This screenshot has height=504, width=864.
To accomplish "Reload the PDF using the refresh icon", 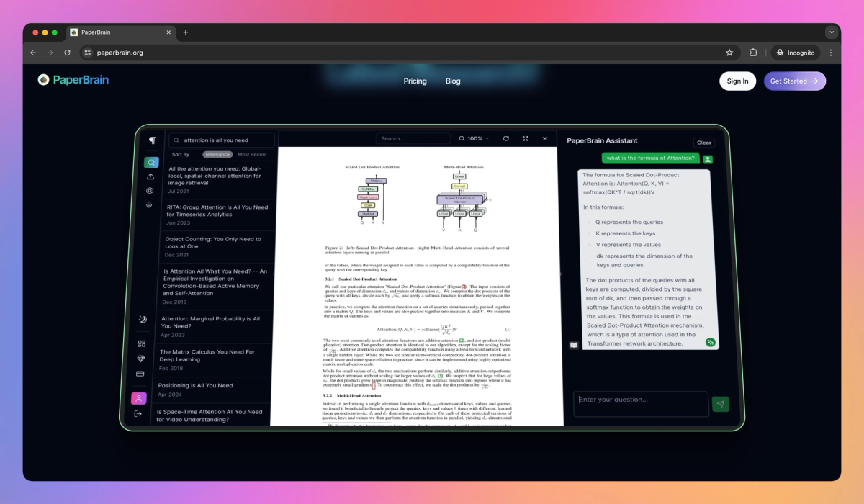I will pyautogui.click(x=506, y=138).
